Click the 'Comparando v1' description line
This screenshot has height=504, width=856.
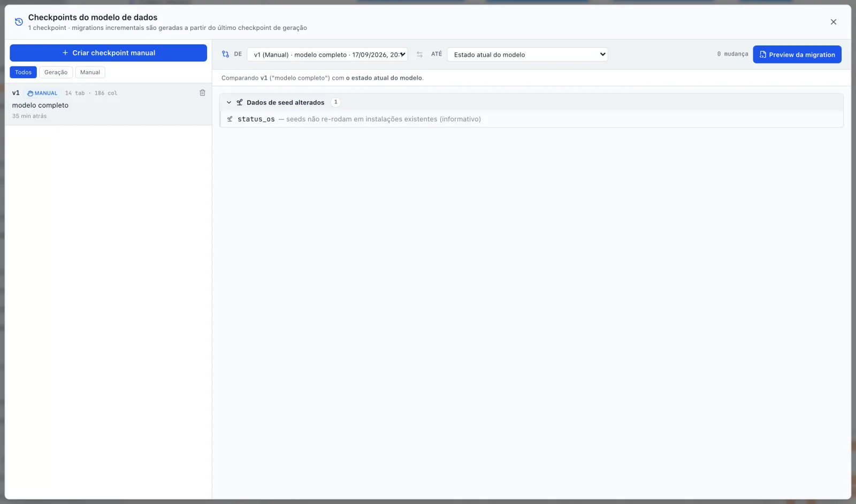point(323,78)
